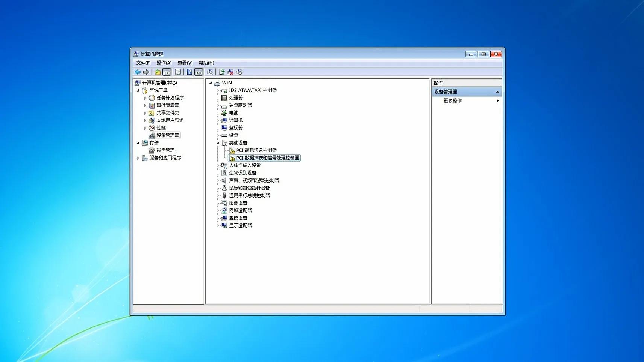Collapse the WIN computer root node

tap(211, 83)
